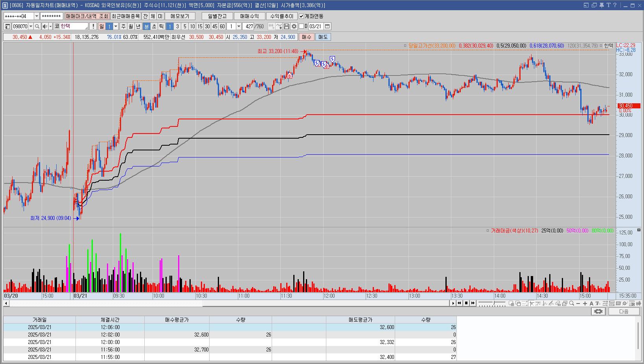
Task: Open 일별잔고 daily balance button
Action: [x=217, y=16]
